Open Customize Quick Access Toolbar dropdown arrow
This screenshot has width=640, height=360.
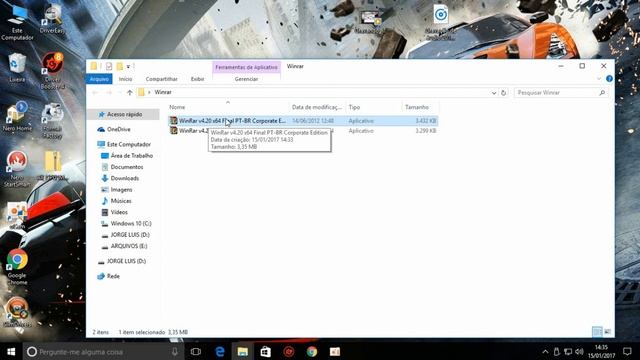pos(128,67)
